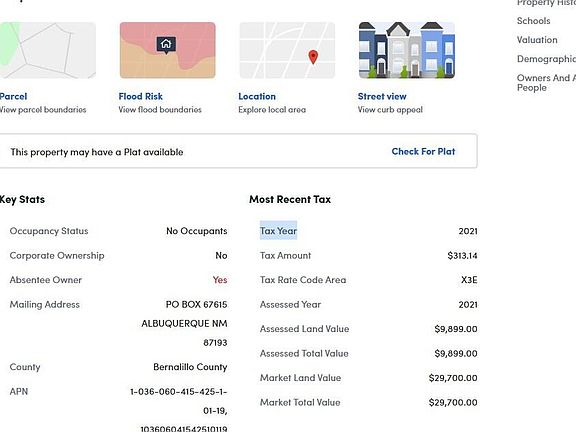Click the Location link
The image size is (576, 432).
tap(257, 97)
